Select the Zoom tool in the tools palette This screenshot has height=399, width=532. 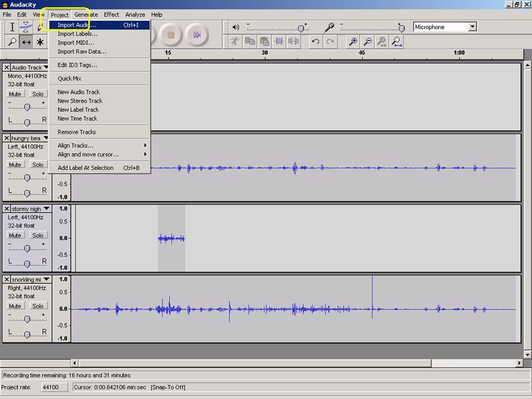[x=12, y=42]
